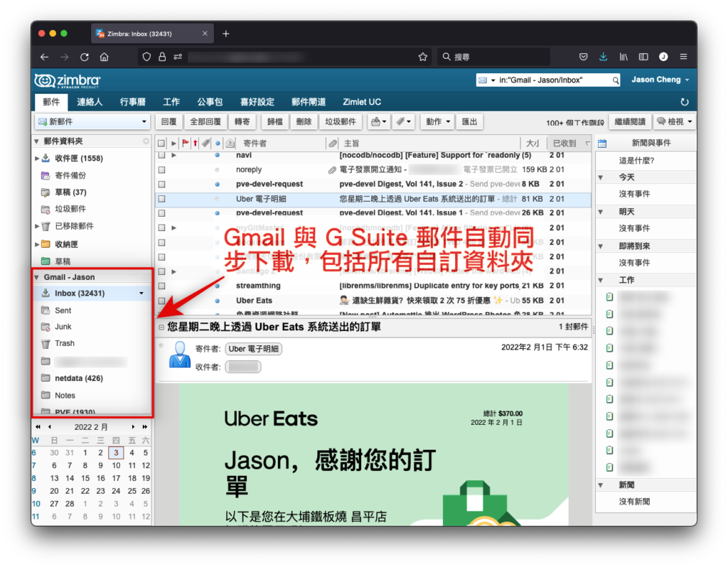Open the Gmail Trash folder
728x567 pixels.
coord(65,343)
